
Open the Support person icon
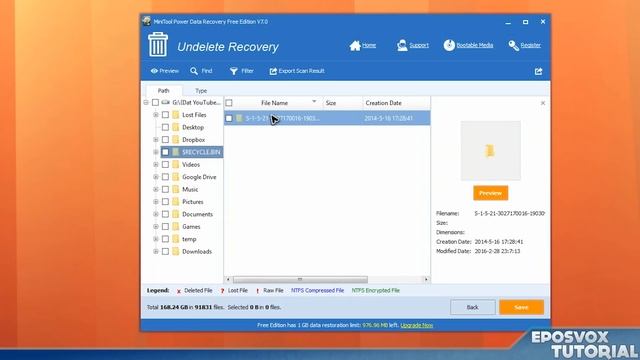[x=402, y=45]
